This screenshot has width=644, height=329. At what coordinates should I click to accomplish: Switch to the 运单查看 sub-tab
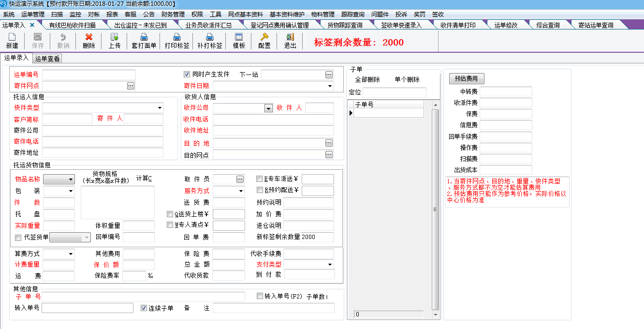point(47,59)
